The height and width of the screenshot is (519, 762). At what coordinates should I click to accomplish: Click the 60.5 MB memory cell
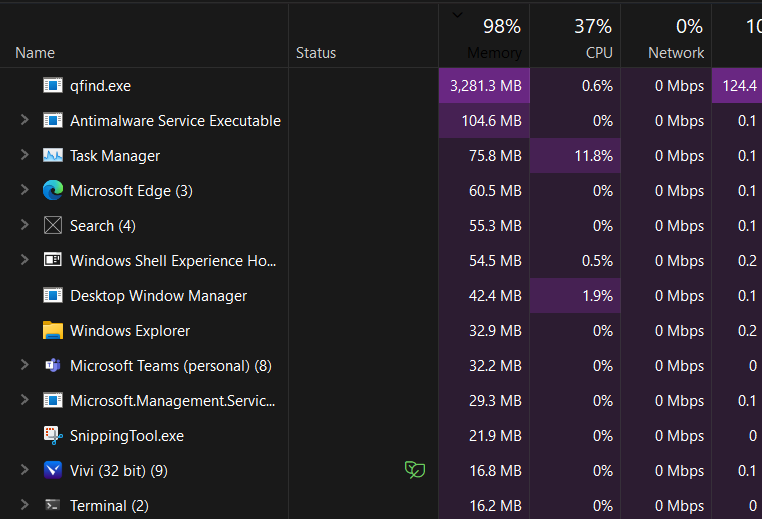pos(484,190)
